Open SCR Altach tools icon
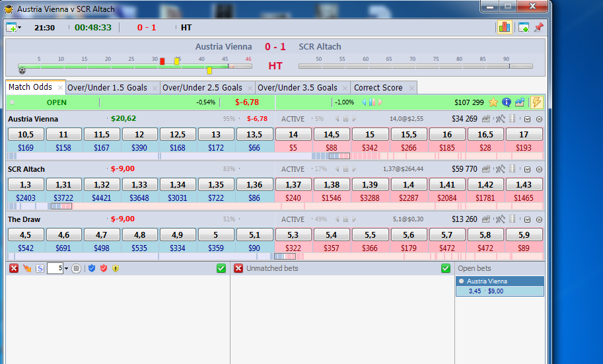The image size is (603, 364). tap(500, 169)
